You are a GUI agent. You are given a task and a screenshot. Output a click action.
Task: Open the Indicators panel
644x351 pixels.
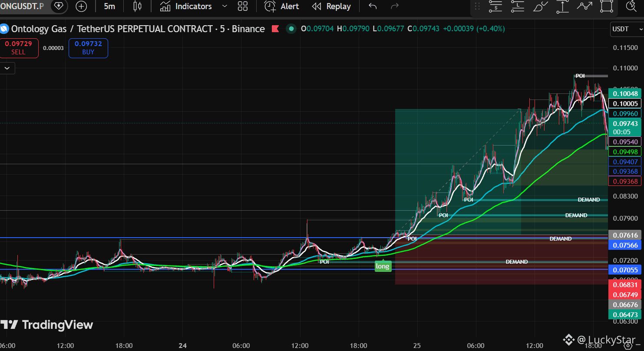[186, 7]
